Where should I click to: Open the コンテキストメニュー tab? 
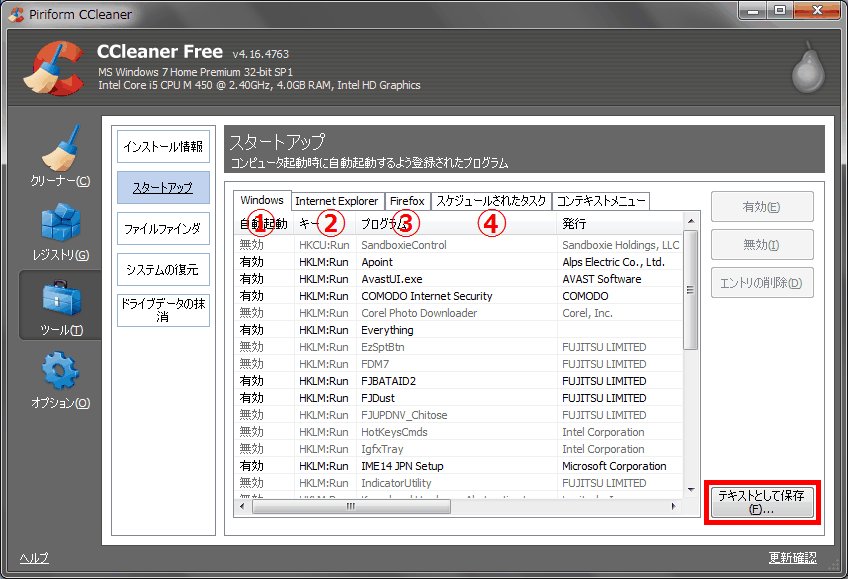click(601, 201)
